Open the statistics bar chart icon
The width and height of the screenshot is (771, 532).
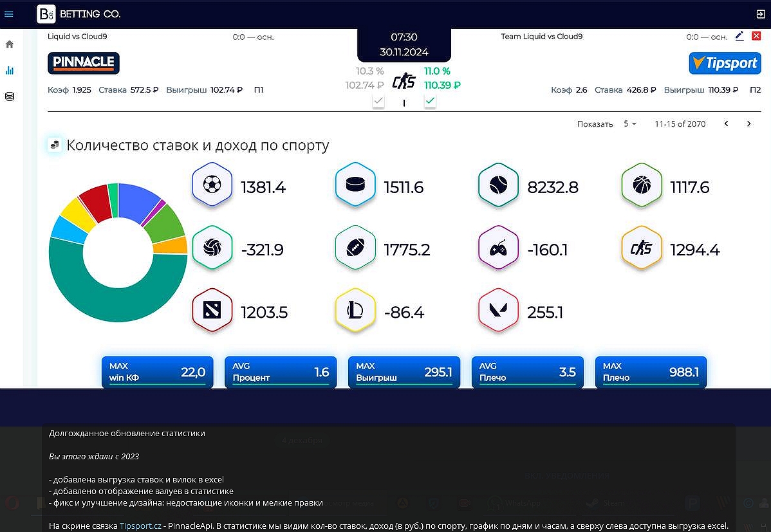[x=9, y=71]
